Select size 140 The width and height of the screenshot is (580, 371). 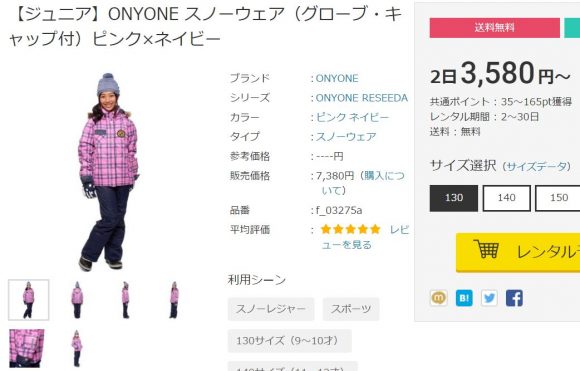pyautogui.click(x=506, y=198)
